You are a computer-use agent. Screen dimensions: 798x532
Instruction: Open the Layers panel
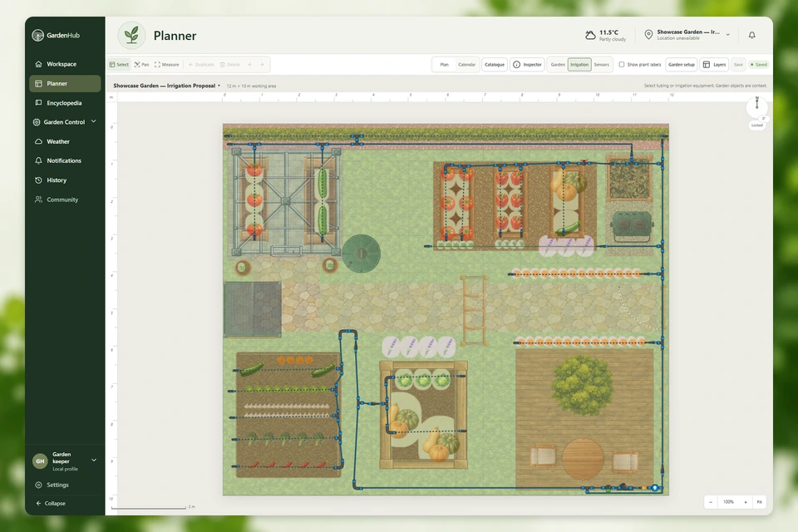[715, 65]
